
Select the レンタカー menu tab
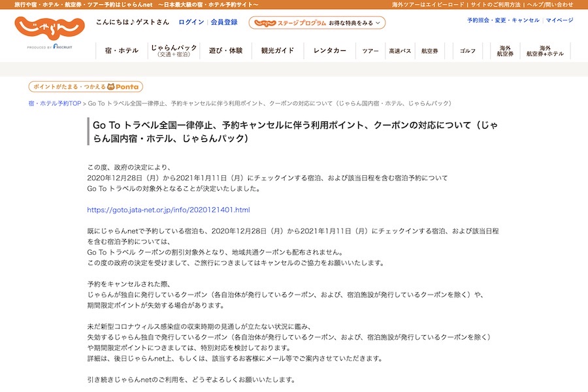pos(330,51)
